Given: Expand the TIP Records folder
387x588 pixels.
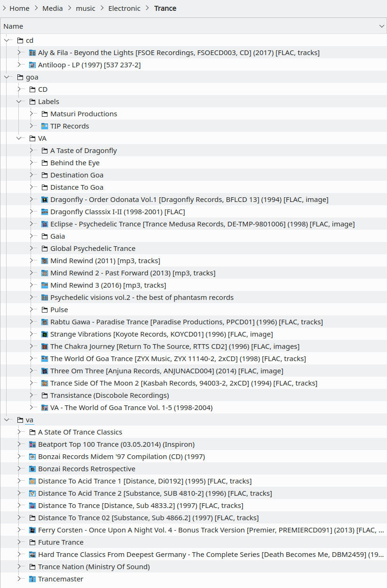Looking at the screenshot, I should 31,126.
